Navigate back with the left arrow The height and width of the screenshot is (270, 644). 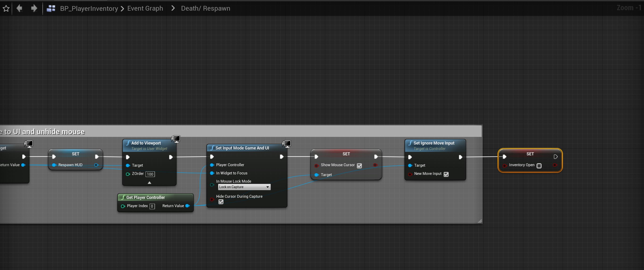pos(19,8)
